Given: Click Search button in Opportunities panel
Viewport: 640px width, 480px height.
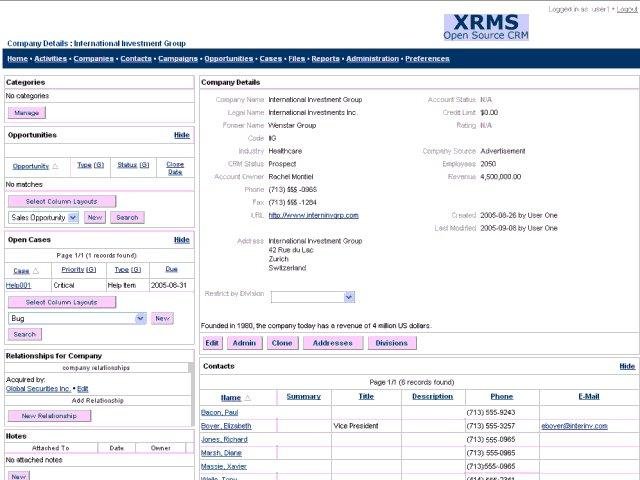Looking at the screenshot, I should click(x=127, y=218).
